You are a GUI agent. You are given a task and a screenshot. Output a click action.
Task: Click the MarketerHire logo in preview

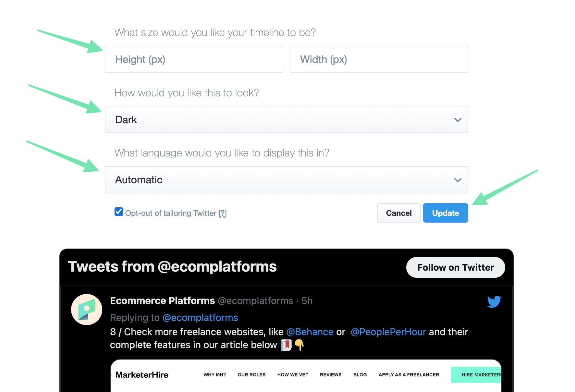142,375
